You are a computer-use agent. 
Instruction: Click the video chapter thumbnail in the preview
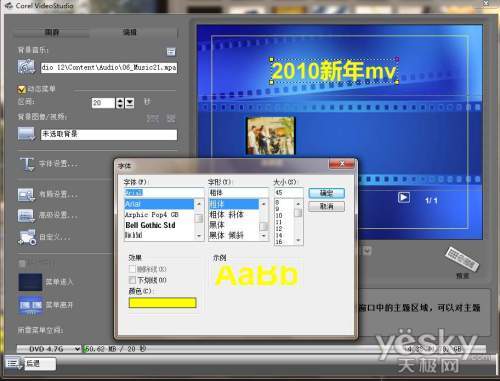pyautogui.click(x=270, y=135)
